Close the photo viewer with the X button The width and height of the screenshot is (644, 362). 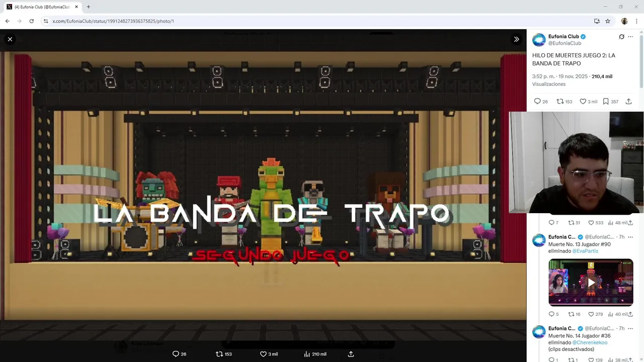point(10,39)
